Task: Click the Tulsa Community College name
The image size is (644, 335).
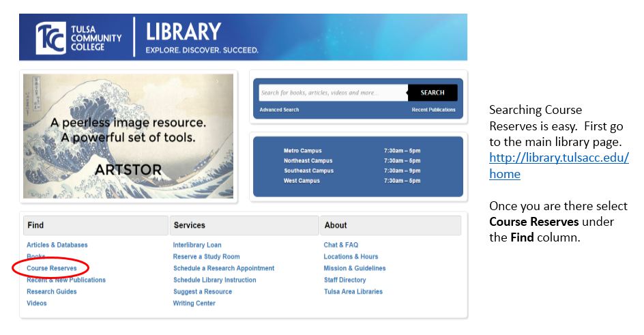Action: pyautogui.click(x=96, y=38)
